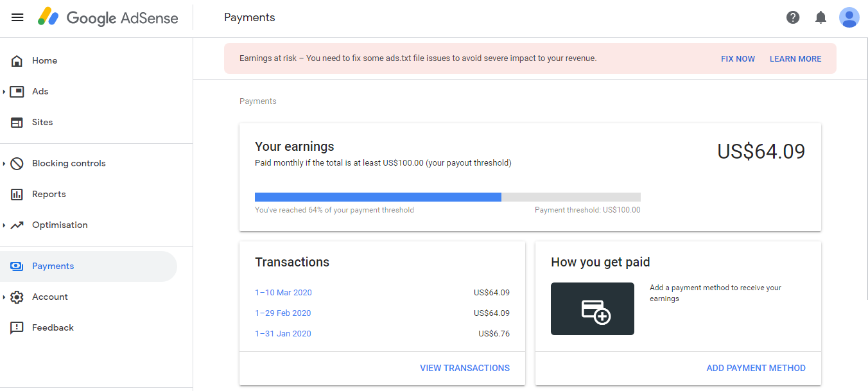Image resolution: width=868 pixels, height=391 pixels.
Task: Click the 'Transactions' card heading
Action: coord(292,262)
